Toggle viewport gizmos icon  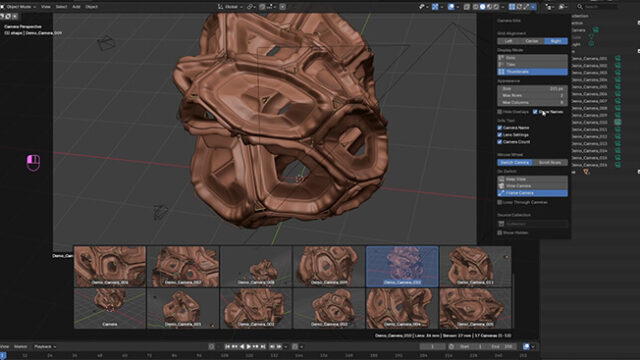pos(435,7)
